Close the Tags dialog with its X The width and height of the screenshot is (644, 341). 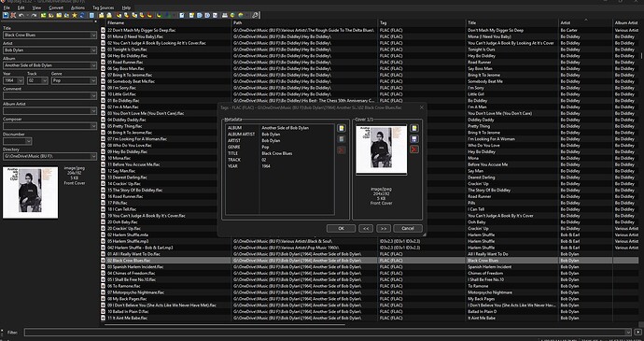coord(421,107)
